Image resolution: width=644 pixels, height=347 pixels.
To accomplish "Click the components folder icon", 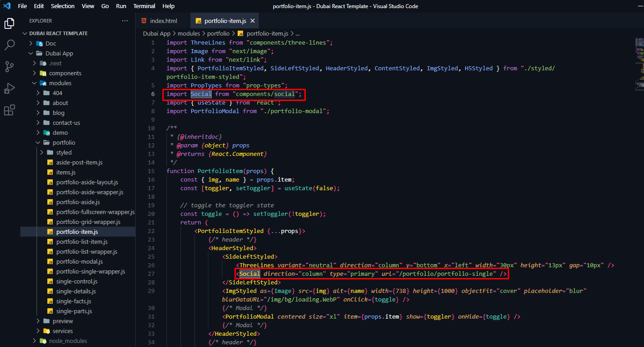I will pyautogui.click(x=43, y=73).
